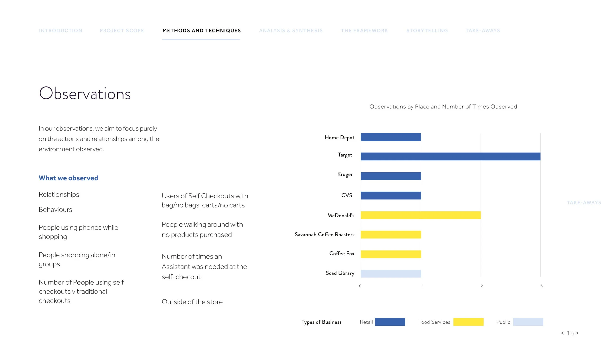Image resolution: width=601 pixels, height=364 pixels.
Task: Switch to Analysis & Synthesis tab
Action: point(291,31)
